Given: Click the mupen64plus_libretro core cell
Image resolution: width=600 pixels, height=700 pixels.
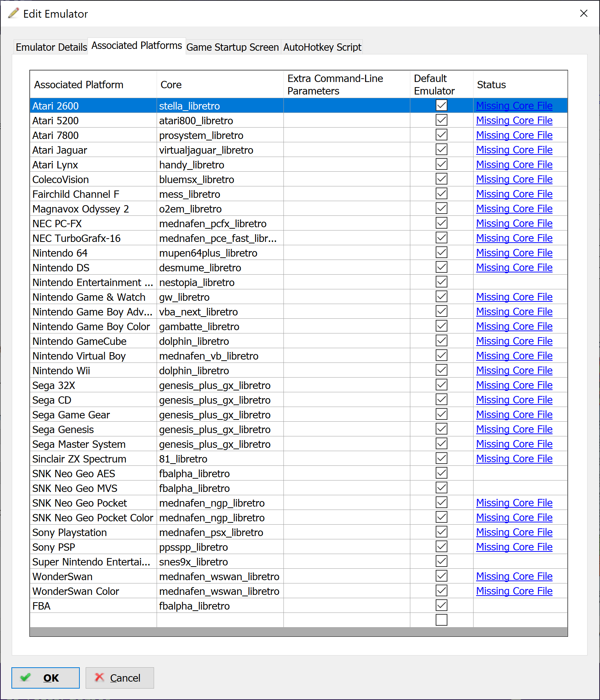Looking at the screenshot, I should [220, 253].
